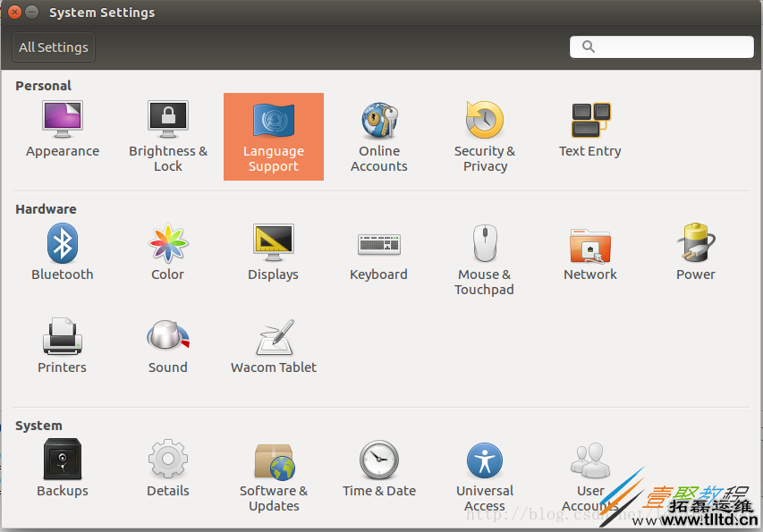Click the All Settings button
Viewport: 763px width, 532px height.
[x=53, y=46]
